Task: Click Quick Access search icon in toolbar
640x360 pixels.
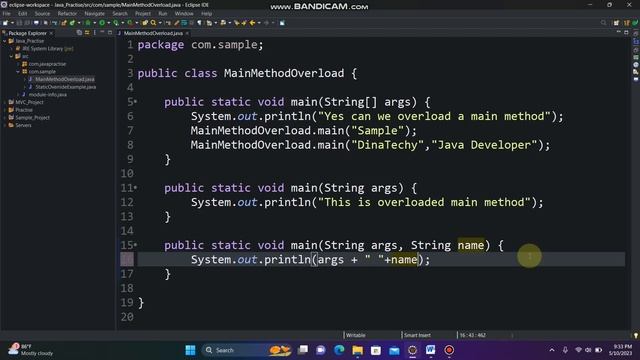Action: [603, 23]
